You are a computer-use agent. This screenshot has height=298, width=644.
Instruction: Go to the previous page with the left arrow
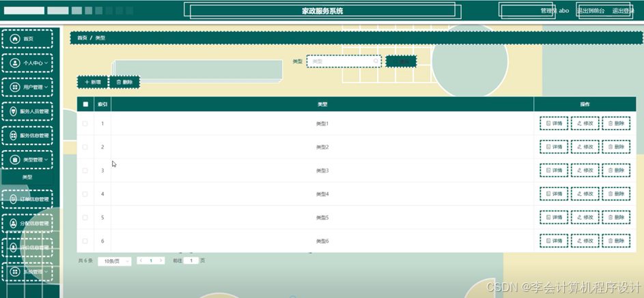tap(141, 260)
